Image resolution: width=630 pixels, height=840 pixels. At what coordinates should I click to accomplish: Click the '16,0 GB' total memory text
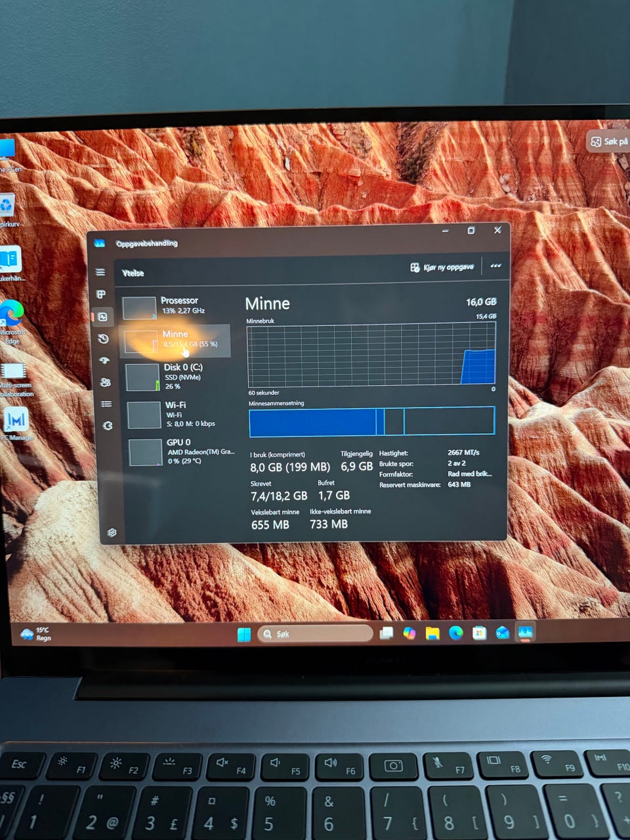click(481, 302)
